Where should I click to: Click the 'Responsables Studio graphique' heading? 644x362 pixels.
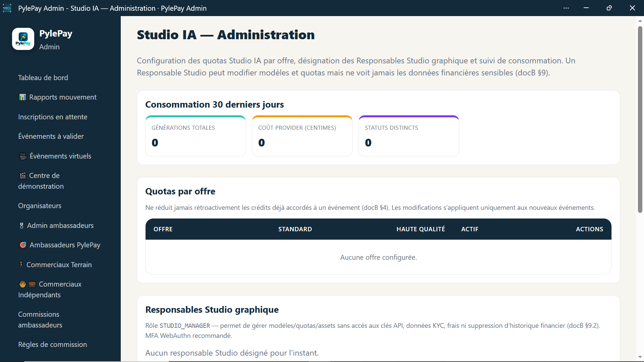point(212,310)
